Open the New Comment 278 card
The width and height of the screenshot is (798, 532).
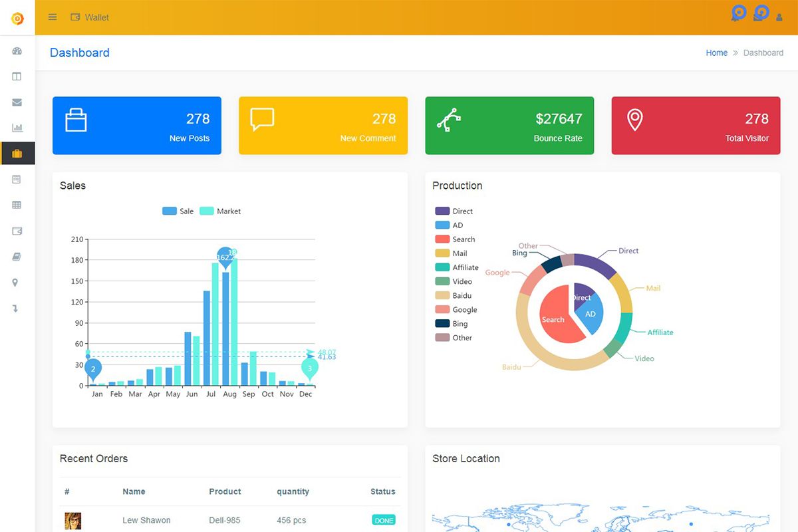pos(323,126)
